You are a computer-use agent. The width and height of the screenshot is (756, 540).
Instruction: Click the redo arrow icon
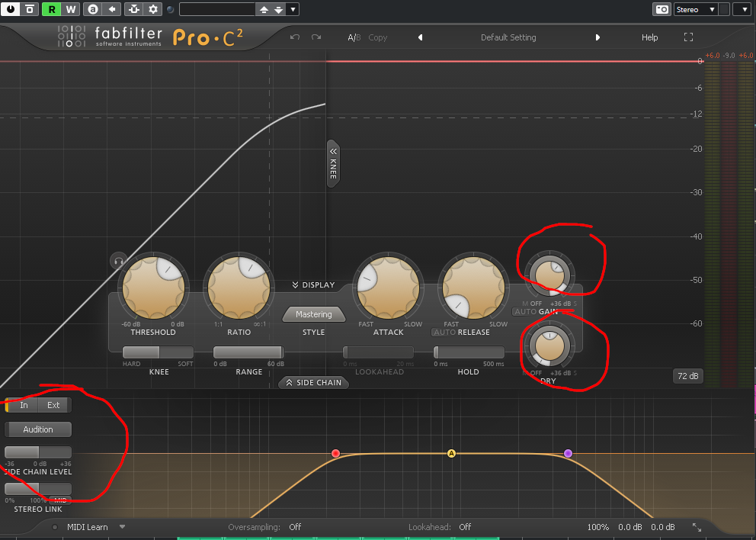316,37
